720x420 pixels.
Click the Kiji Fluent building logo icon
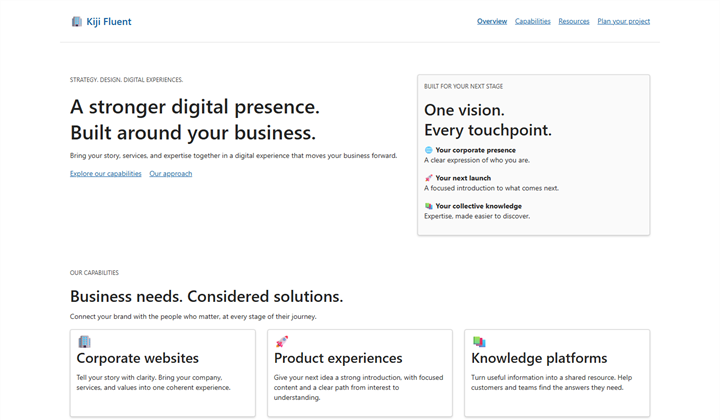tap(77, 22)
